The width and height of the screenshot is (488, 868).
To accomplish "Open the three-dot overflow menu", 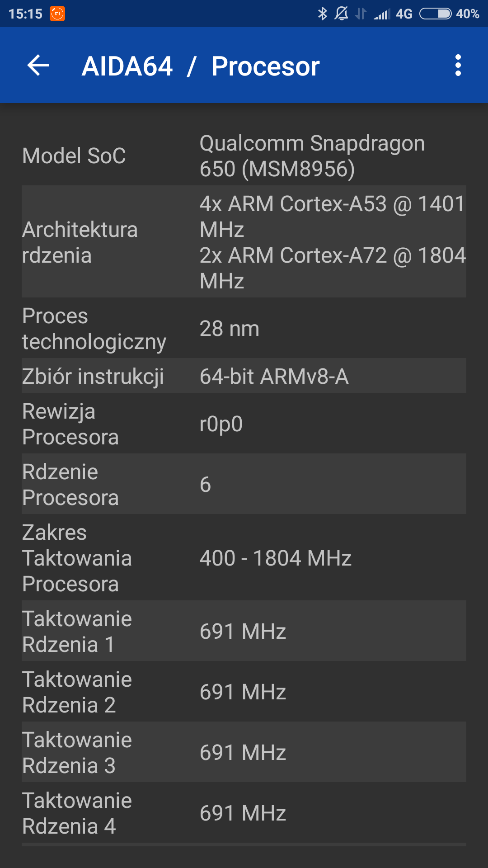I will point(458,66).
